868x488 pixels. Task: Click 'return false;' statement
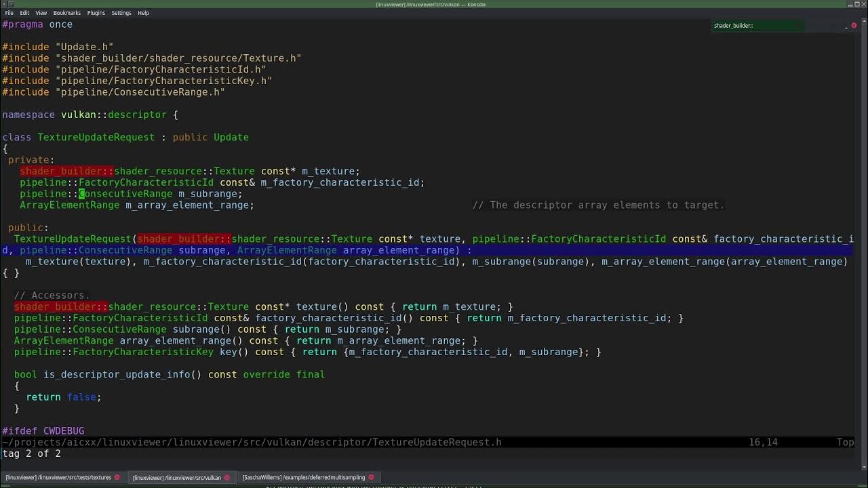pos(64,397)
